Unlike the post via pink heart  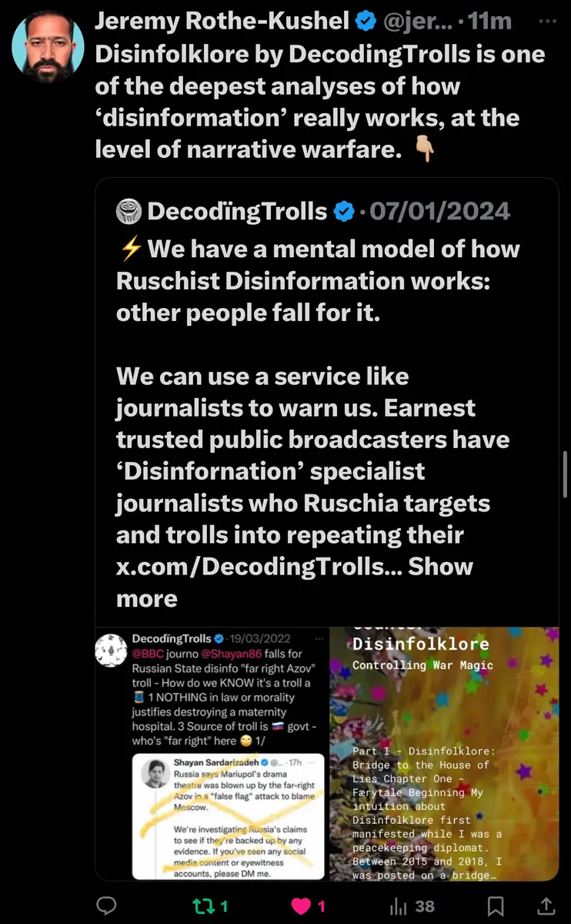[301, 906]
